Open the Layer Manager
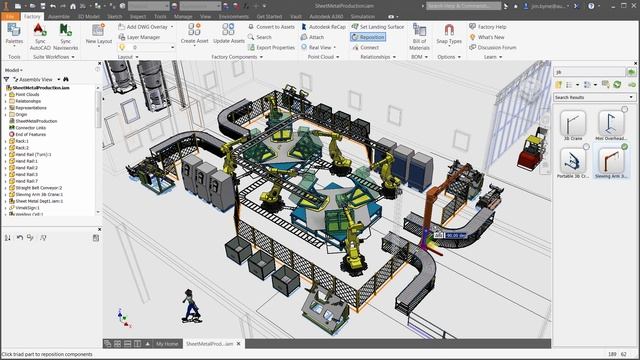The image size is (640, 360). pyautogui.click(x=139, y=37)
